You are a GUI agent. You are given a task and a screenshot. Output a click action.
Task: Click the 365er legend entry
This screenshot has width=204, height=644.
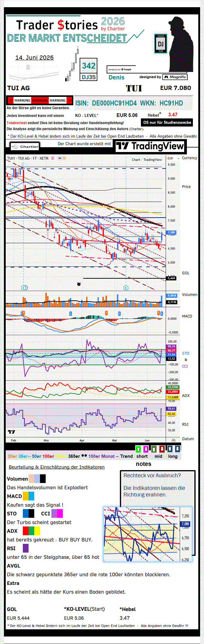pyautogui.click(x=74, y=456)
